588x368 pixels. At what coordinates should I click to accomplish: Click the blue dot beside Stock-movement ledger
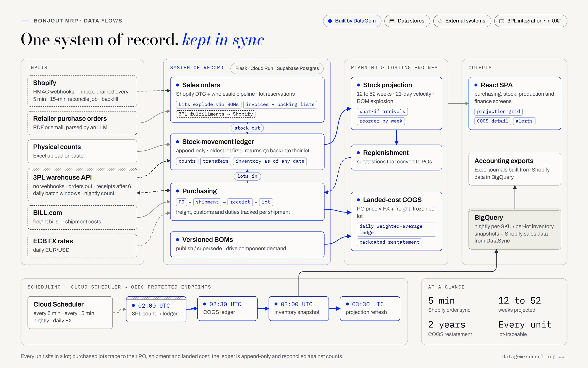[178, 142]
